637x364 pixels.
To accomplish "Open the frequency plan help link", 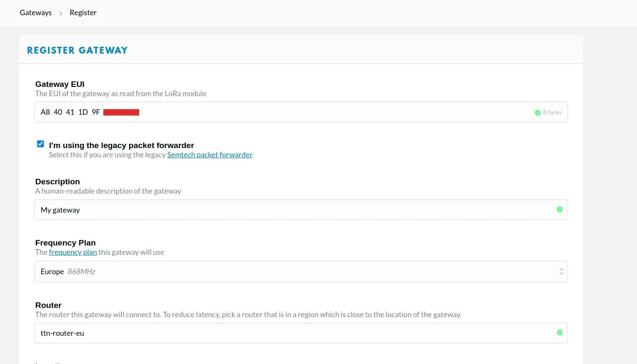I will point(73,252).
